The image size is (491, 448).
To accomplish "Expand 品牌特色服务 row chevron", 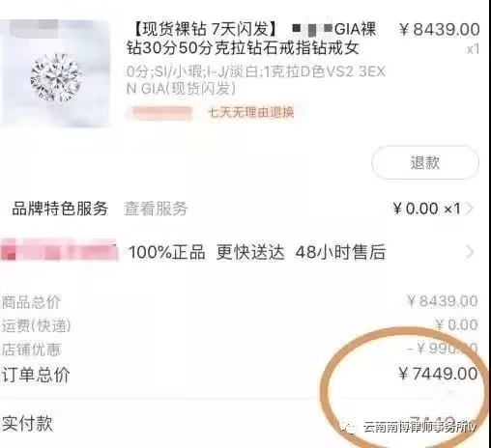I will click(x=470, y=209).
